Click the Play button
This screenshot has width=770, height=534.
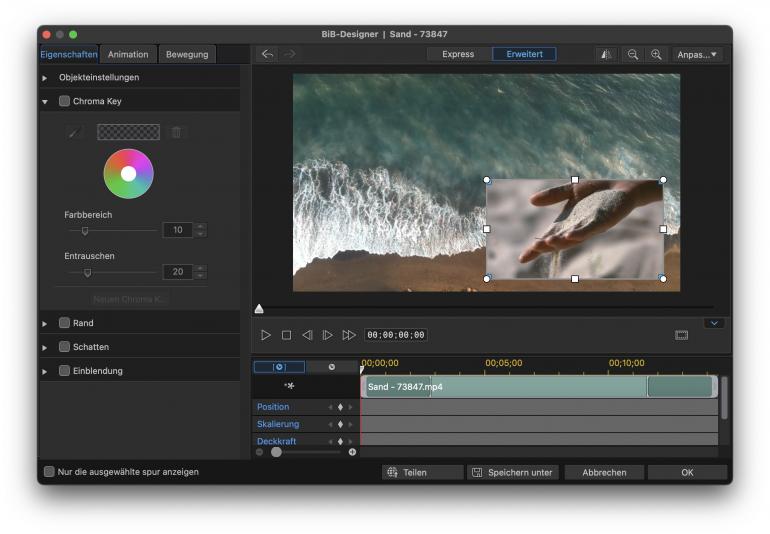click(x=266, y=335)
